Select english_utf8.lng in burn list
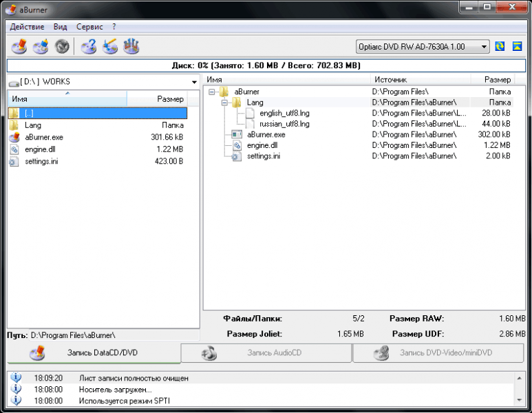 [x=284, y=114]
